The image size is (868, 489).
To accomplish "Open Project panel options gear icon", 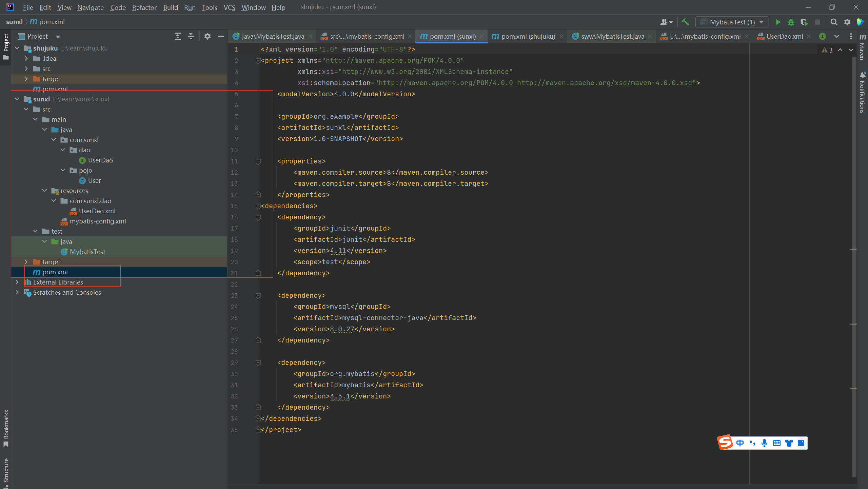I will (208, 36).
